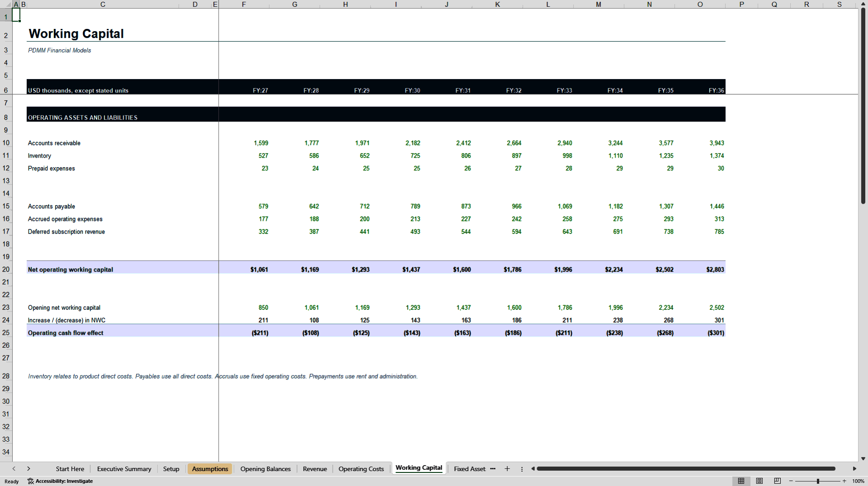Click the Prepaid expenses label
This screenshot has width=868, height=486.
click(x=52, y=168)
